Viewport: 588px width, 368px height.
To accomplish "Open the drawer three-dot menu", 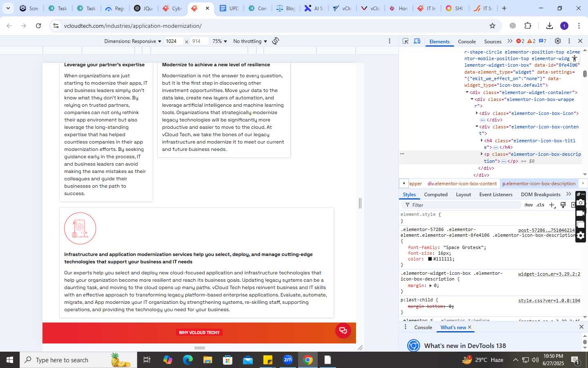I will tap(405, 327).
